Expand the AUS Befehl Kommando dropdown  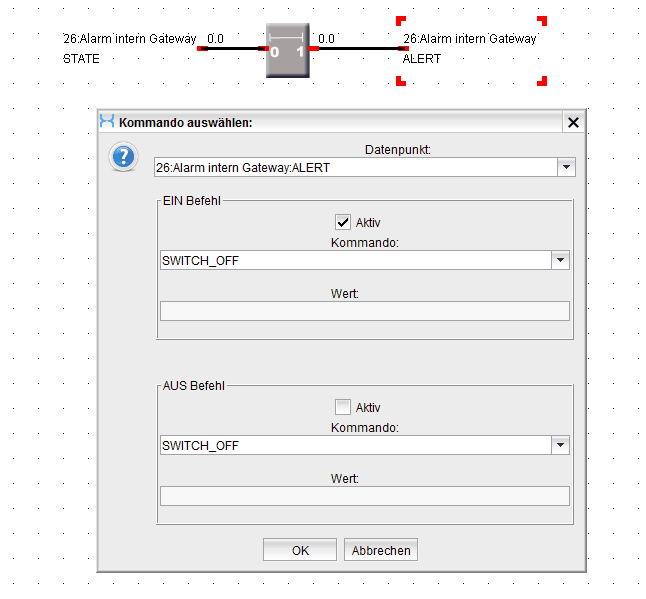point(560,445)
